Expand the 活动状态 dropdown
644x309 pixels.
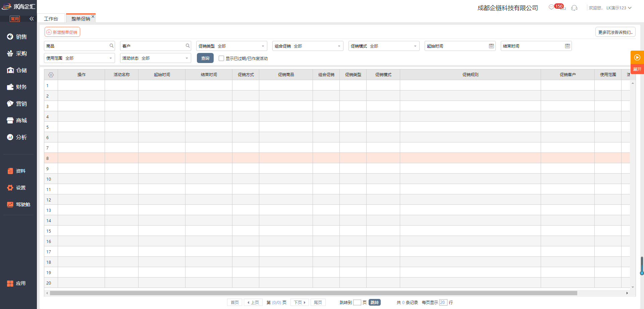click(x=187, y=58)
